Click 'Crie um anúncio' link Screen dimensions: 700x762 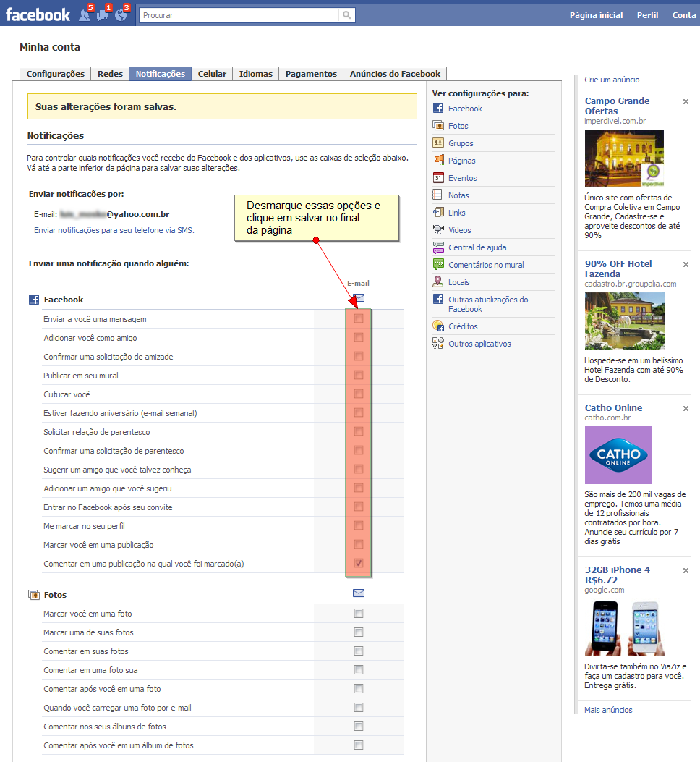(x=612, y=80)
